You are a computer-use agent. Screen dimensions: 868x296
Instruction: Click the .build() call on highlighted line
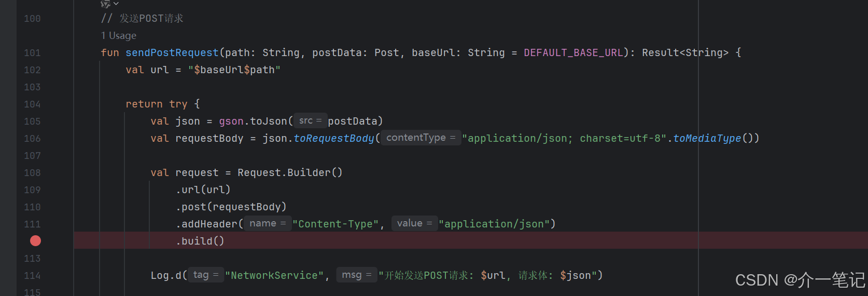(x=200, y=241)
